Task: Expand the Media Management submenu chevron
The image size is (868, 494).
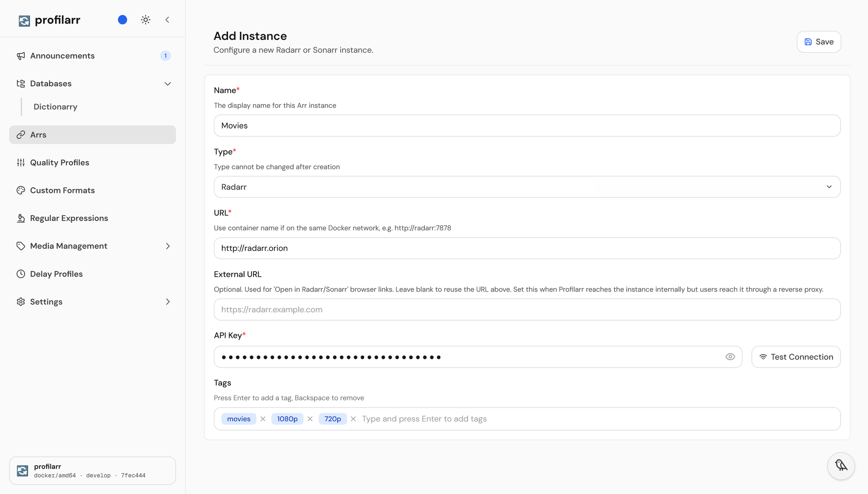Action: [x=168, y=246]
